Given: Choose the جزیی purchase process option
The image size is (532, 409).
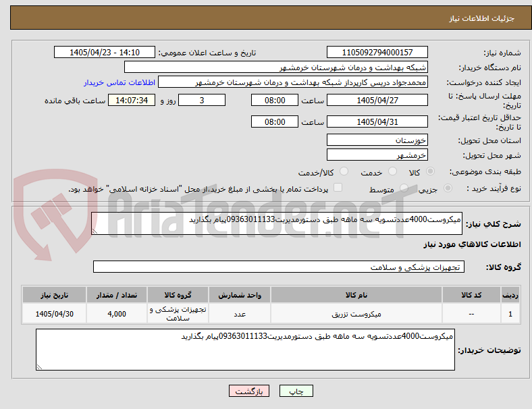Looking at the screenshot, I should (x=448, y=188).
